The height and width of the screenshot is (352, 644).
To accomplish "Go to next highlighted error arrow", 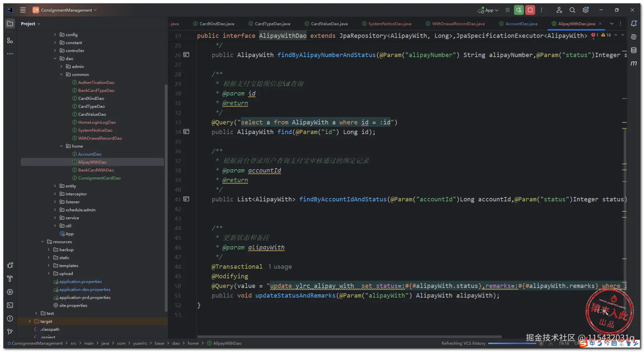I will [623, 35].
